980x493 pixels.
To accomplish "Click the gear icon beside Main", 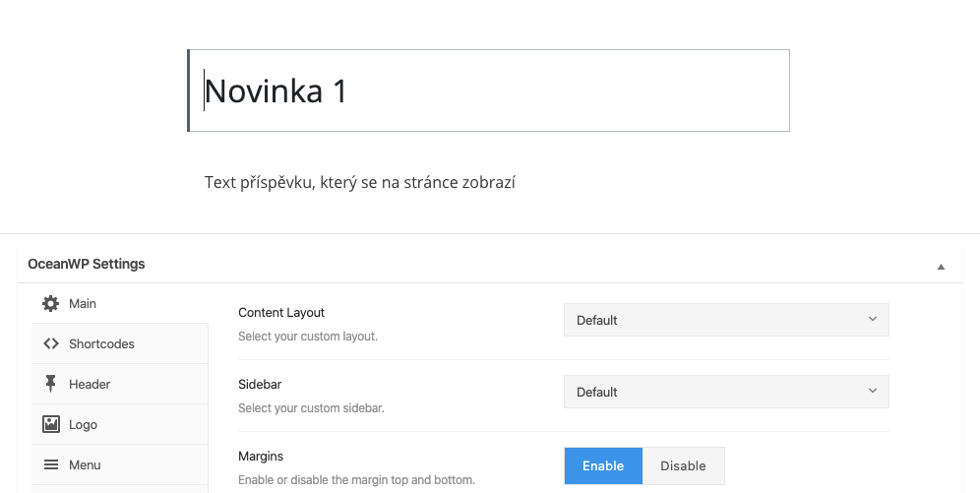I will tap(50, 304).
